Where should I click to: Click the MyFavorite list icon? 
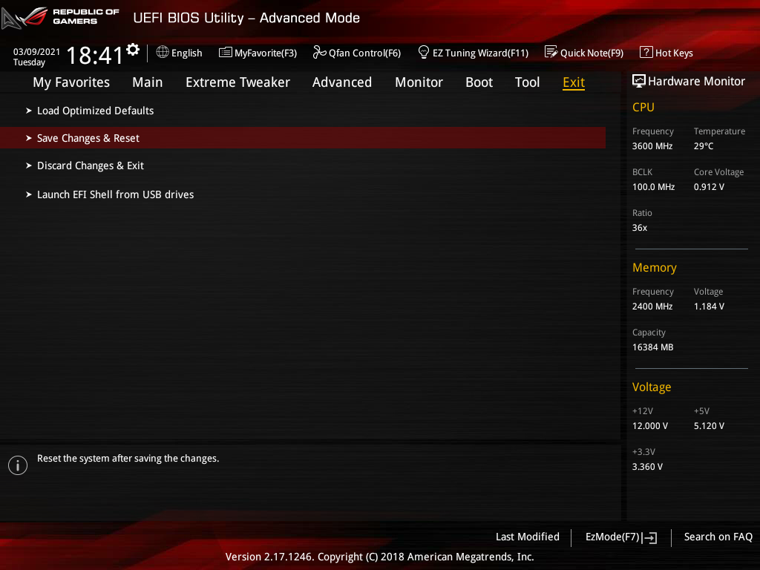coord(225,52)
